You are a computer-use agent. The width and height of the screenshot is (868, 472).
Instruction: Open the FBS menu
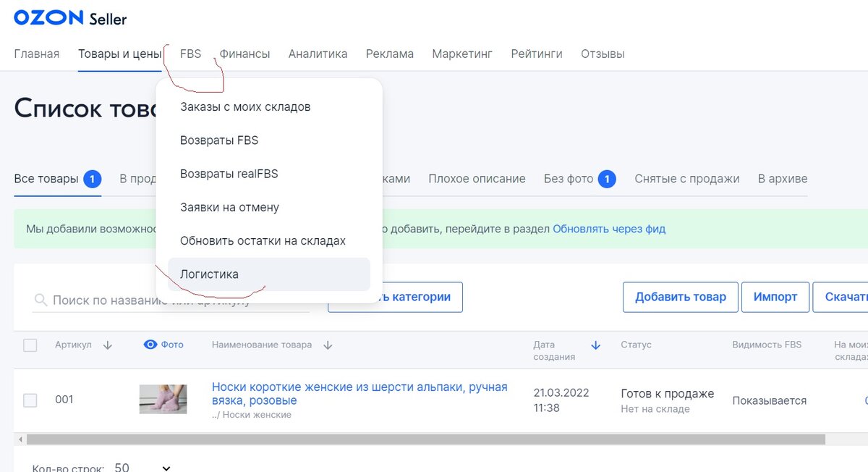191,54
